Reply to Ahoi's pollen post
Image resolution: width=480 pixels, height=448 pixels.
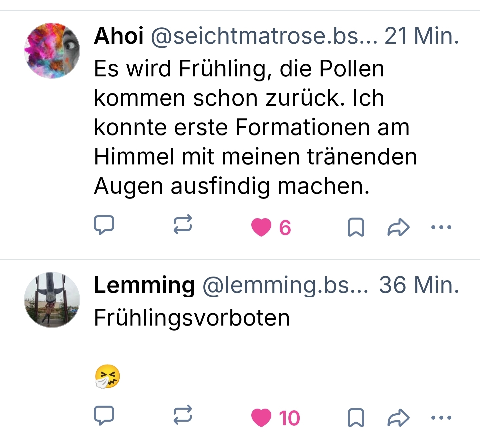pyautogui.click(x=104, y=225)
